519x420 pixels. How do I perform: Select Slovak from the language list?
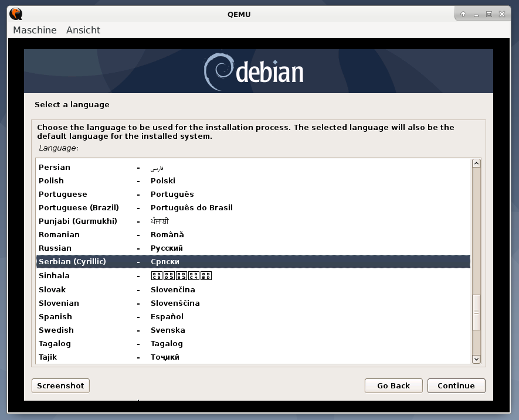point(253,290)
